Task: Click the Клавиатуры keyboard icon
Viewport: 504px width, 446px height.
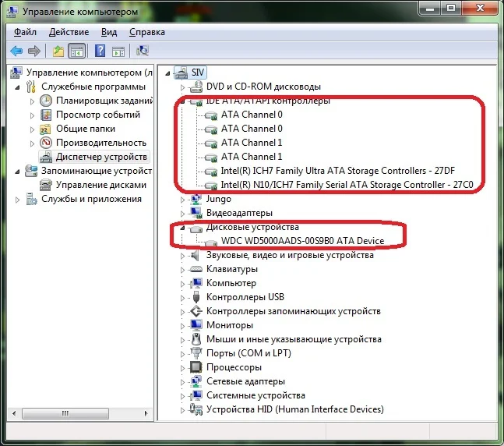Action: 196,269
